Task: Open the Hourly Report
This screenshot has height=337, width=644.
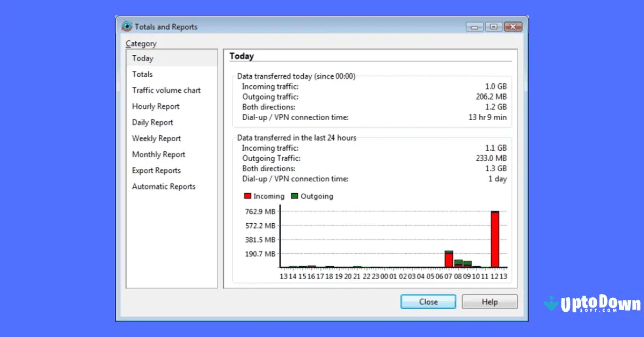Action: [156, 106]
